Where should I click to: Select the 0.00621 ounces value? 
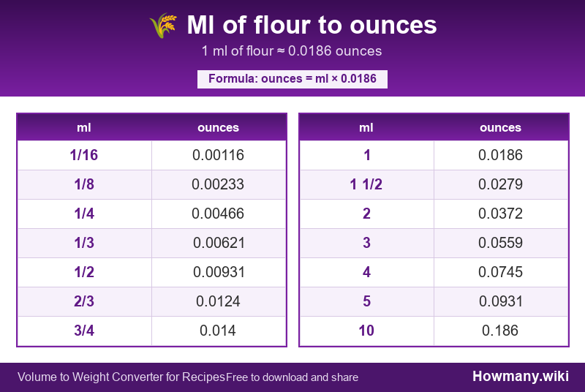coord(219,244)
